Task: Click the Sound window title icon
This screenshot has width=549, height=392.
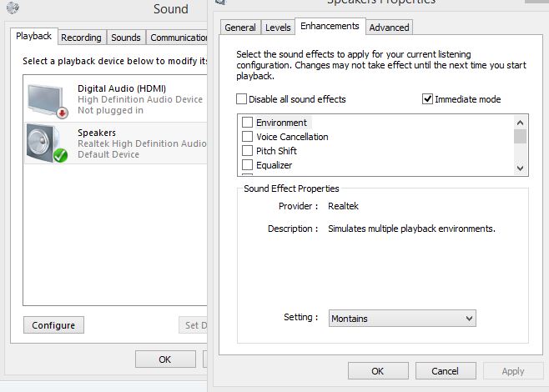Action: 13,8
